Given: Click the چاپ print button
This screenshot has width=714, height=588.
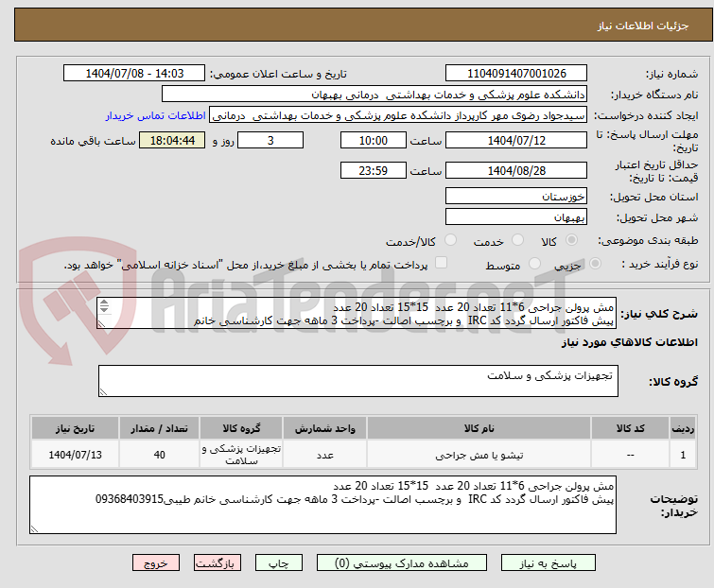Looking at the screenshot, I should (x=279, y=563).
